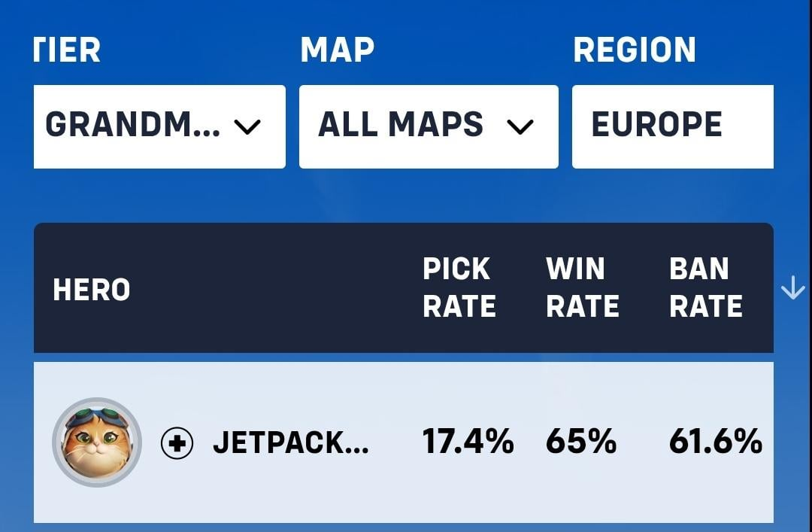The height and width of the screenshot is (532, 812).
Task: Open the Europe region dropdown
Action: [x=673, y=126]
